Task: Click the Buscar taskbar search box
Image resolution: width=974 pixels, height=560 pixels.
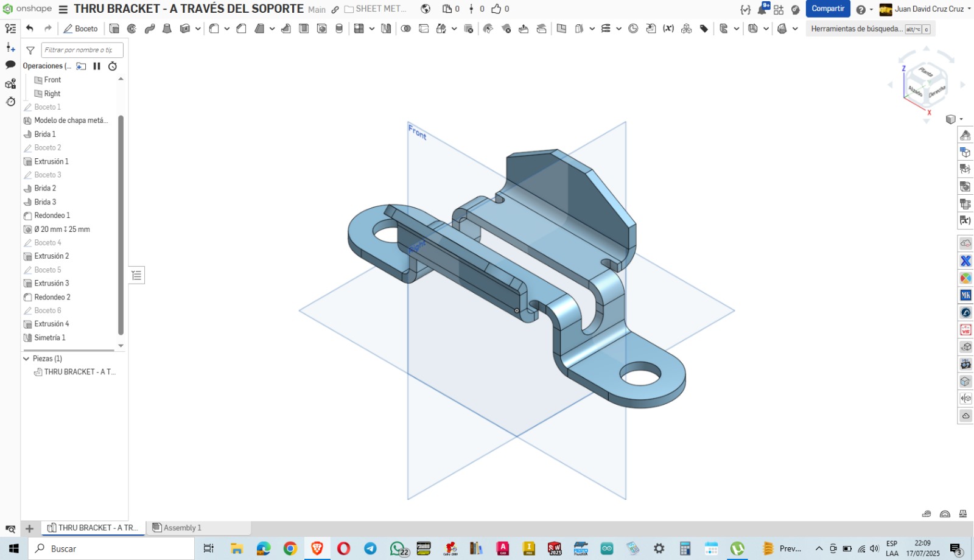Action: [111, 548]
